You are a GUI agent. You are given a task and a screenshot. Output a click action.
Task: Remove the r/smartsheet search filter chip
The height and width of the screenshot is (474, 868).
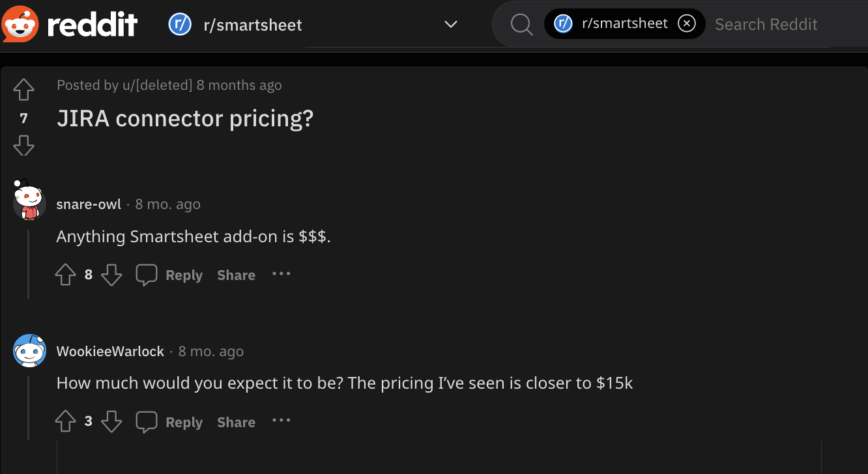click(x=687, y=23)
